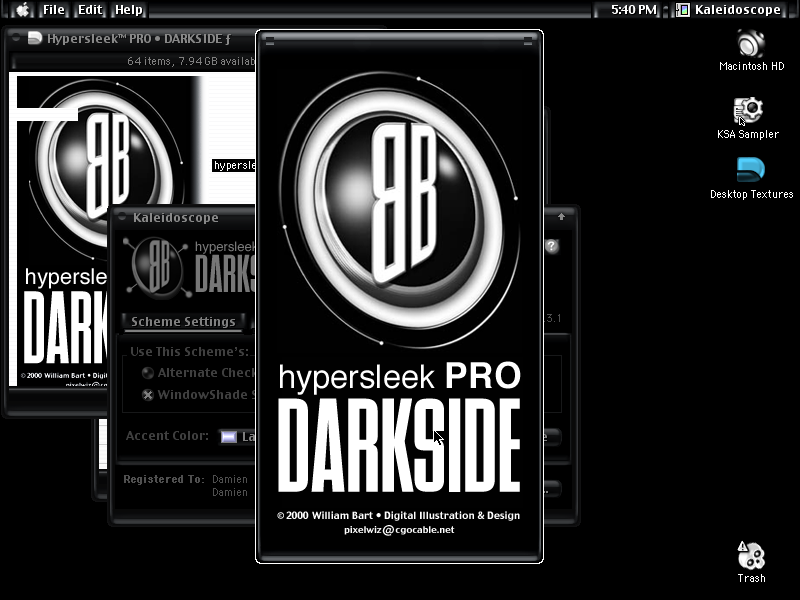Switch to the Scheme Settings tab

(183, 321)
